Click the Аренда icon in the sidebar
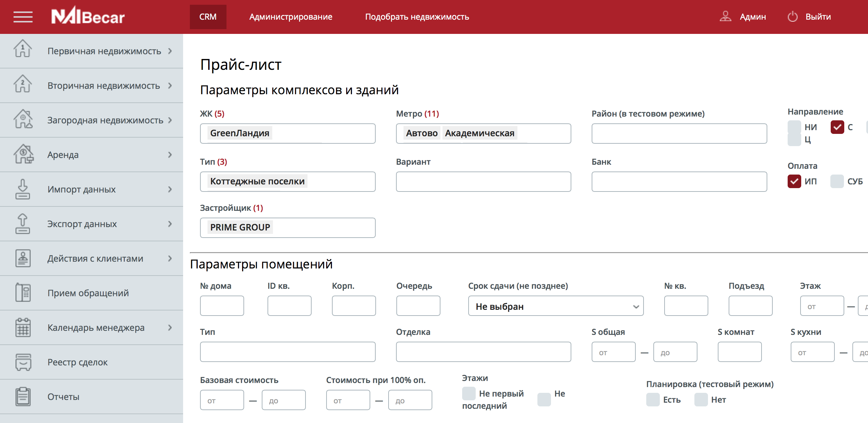The width and height of the screenshot is (868, 423). pos(22,155)
